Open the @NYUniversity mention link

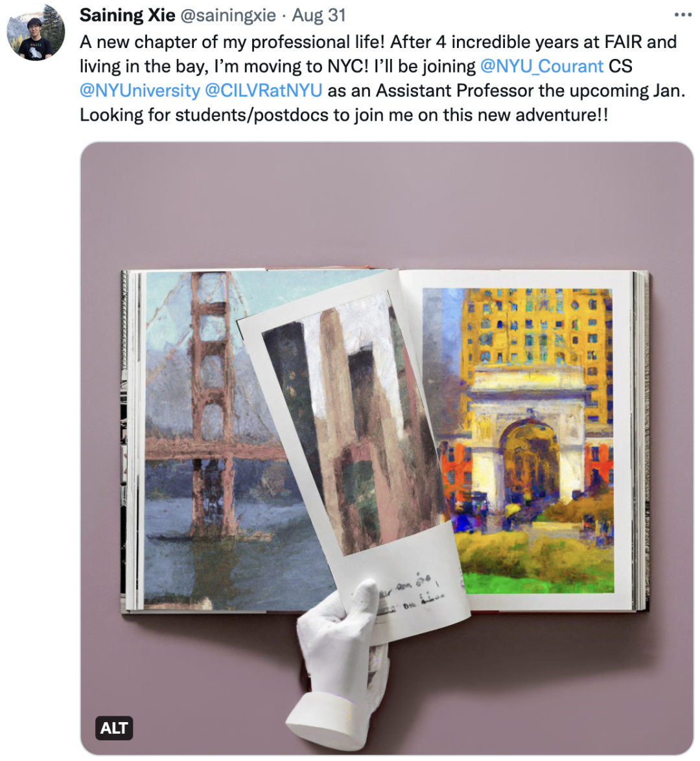click(140, 91)
